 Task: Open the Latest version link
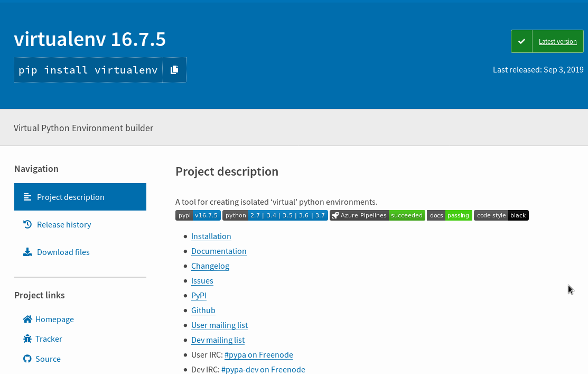tap(557, 41)
